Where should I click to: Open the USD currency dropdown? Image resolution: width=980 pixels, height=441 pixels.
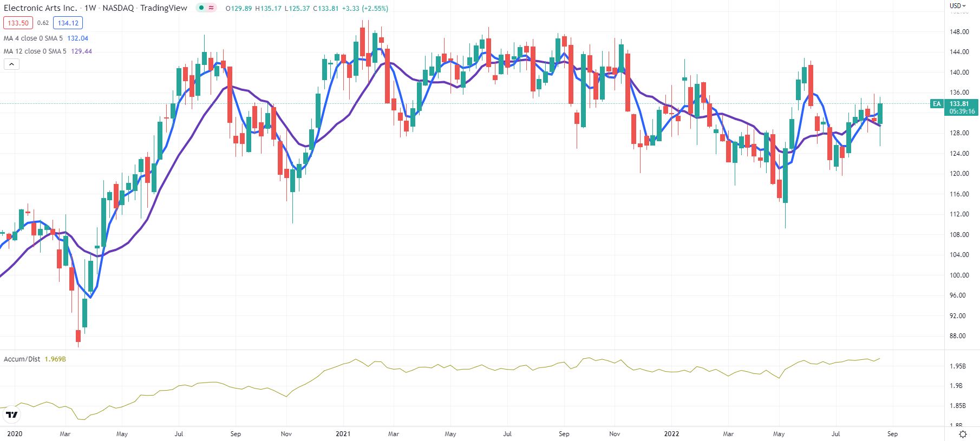[x=957, y=6]
